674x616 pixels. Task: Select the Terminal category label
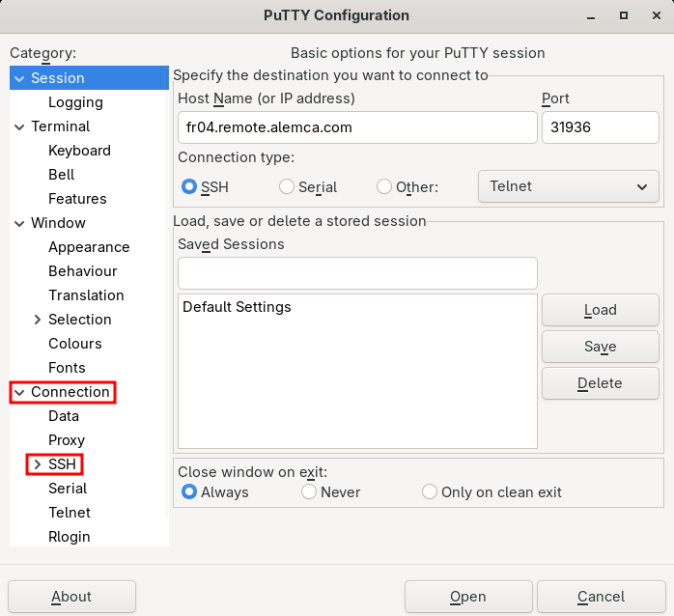coord(60,126)
